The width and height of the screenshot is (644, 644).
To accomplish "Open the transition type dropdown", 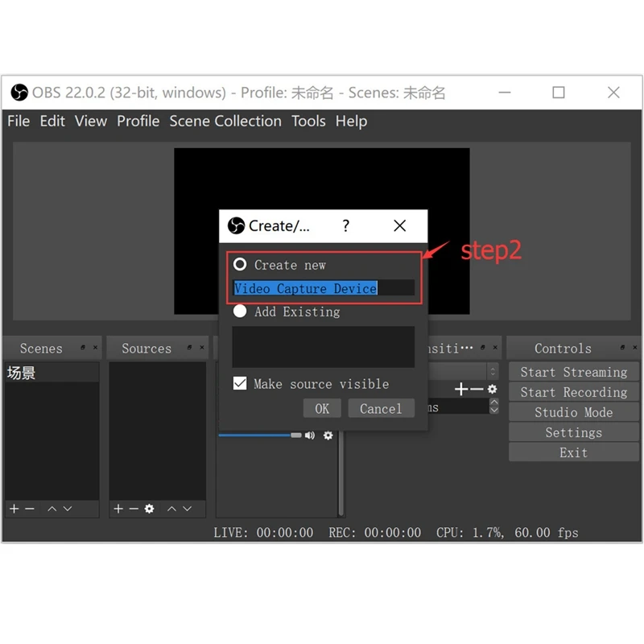I will [493, 372].
